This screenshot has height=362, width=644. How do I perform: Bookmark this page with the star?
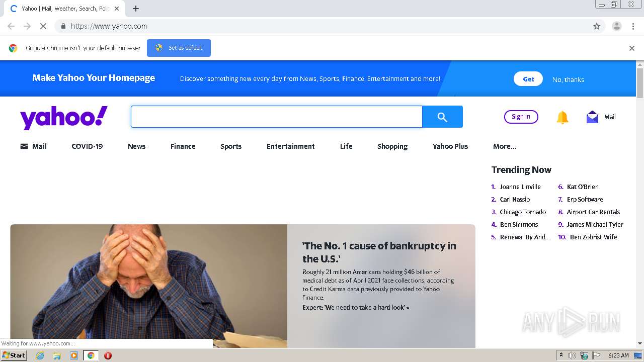(x=597, y=26)
